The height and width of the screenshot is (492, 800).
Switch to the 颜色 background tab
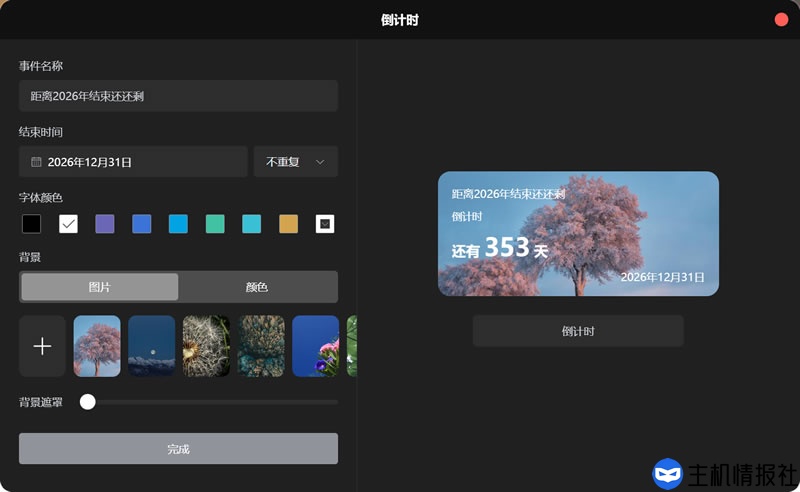(x=257, y=287)
